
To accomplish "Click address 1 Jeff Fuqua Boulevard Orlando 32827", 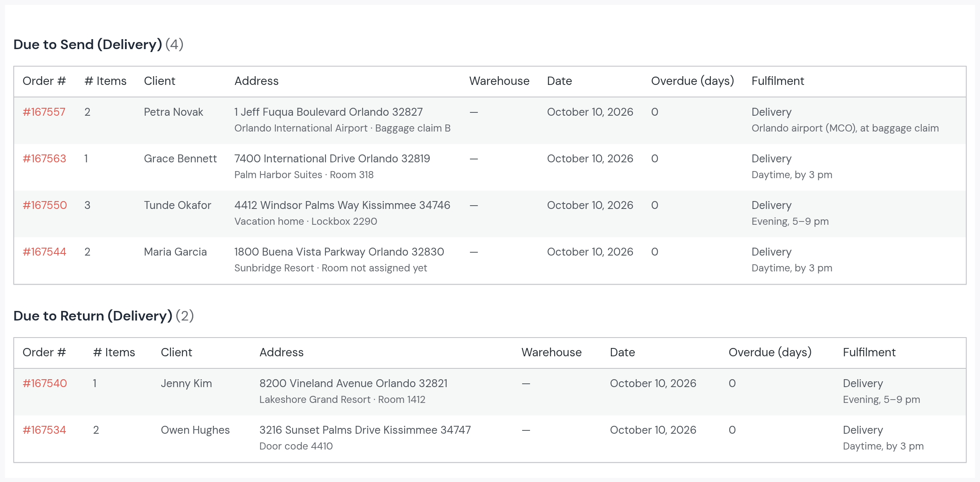I will click(x=328, y=112).
